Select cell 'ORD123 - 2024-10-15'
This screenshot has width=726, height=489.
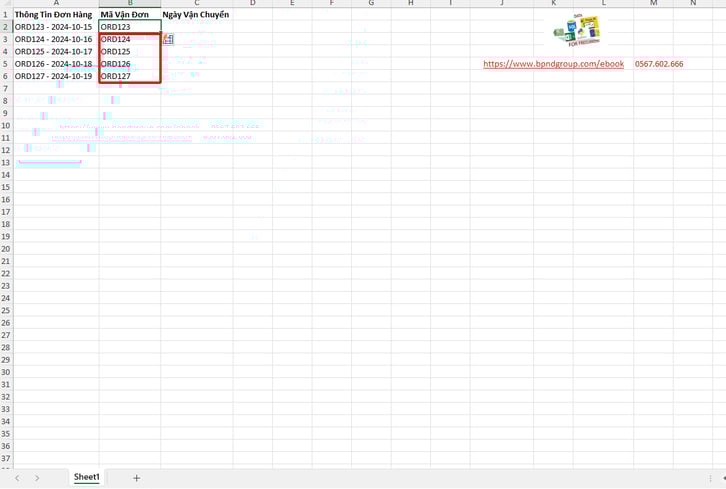pos(56,27)
